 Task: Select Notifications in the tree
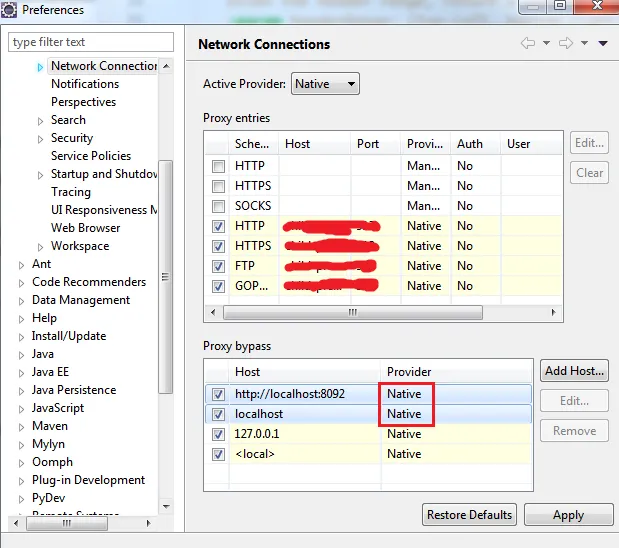click(85, 84)
